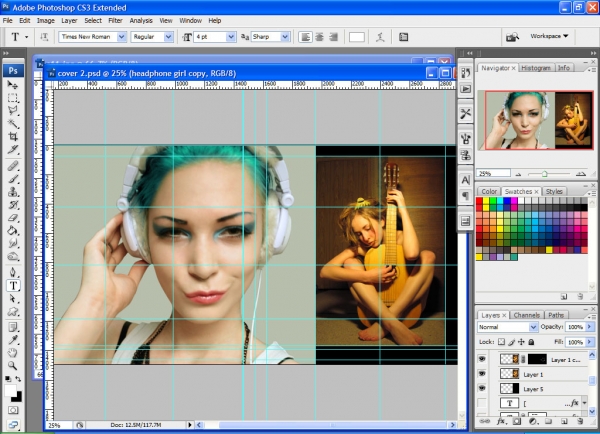Screen dimensions: 600x434
Task: Open the Actions panel icon
Action: pos(466,89)
